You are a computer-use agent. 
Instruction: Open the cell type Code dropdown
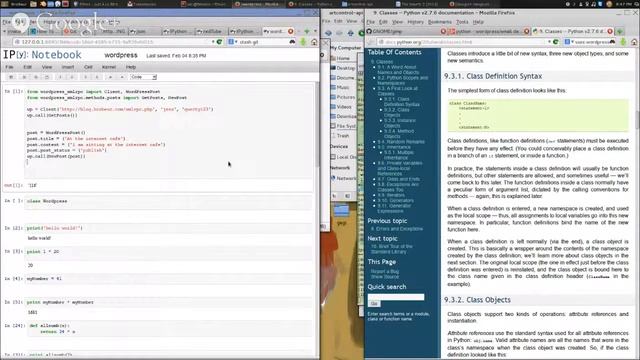tap(143, 77)
